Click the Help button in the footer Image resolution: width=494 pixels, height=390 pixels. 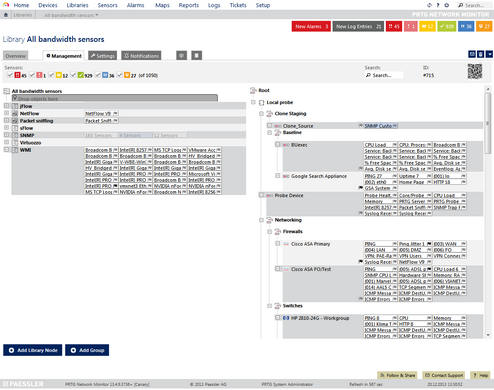480,375
